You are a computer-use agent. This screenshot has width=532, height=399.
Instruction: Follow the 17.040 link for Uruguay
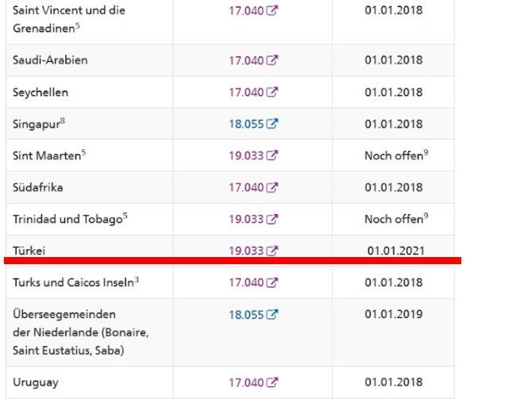click(246, 382)
